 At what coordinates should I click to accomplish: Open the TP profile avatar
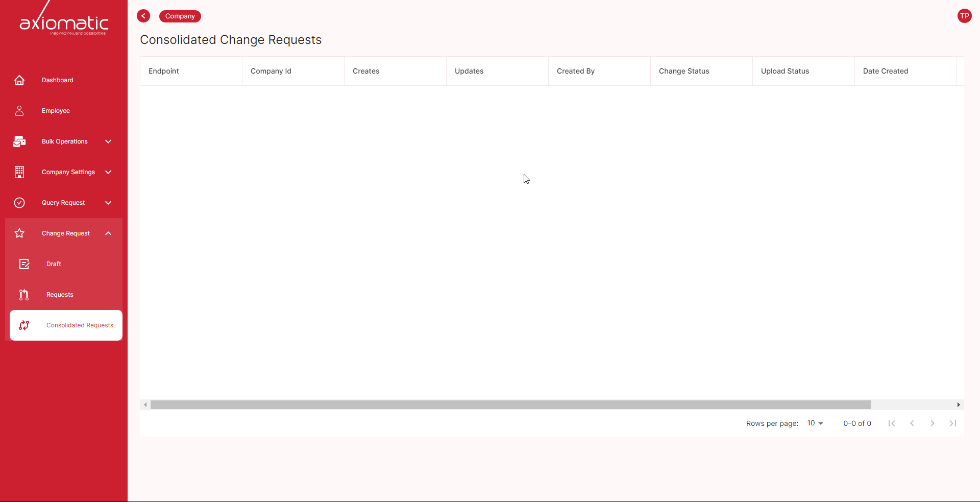965,16
